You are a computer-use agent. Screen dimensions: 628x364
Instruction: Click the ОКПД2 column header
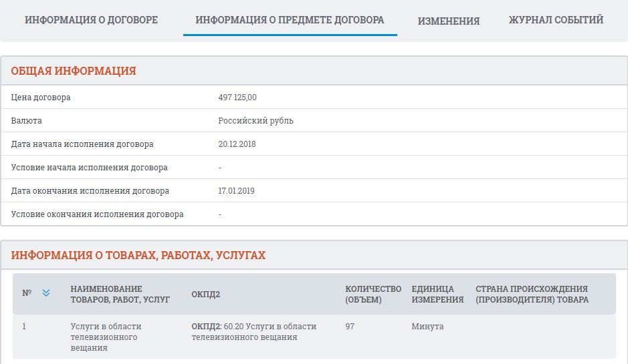206,294
